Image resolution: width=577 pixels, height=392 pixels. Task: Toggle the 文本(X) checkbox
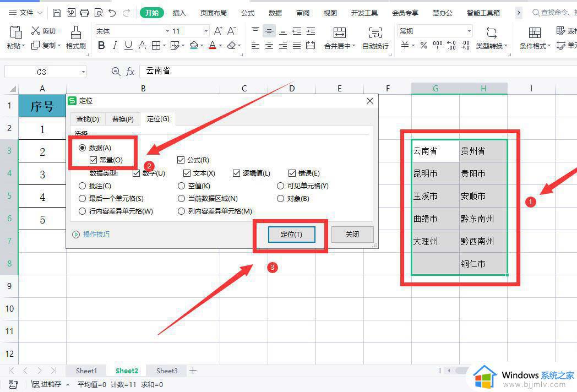[187, 173]
